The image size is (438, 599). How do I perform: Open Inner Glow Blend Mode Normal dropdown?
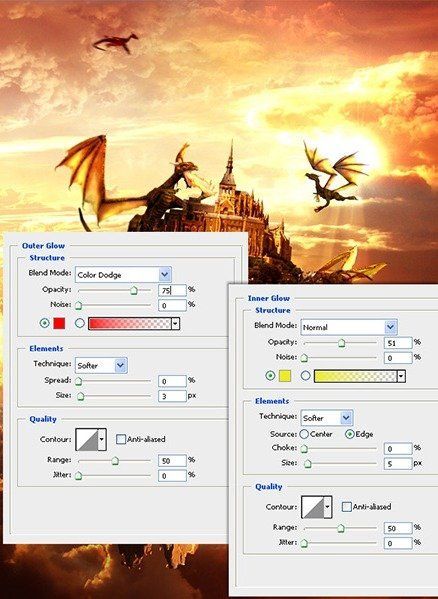(349, 327)
